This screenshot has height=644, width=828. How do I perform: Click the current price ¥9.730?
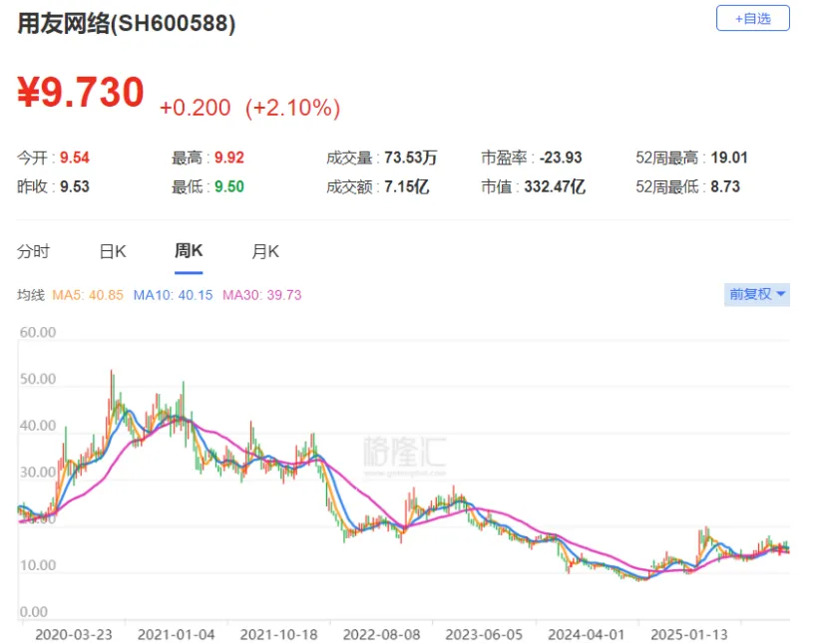point(81,92)
